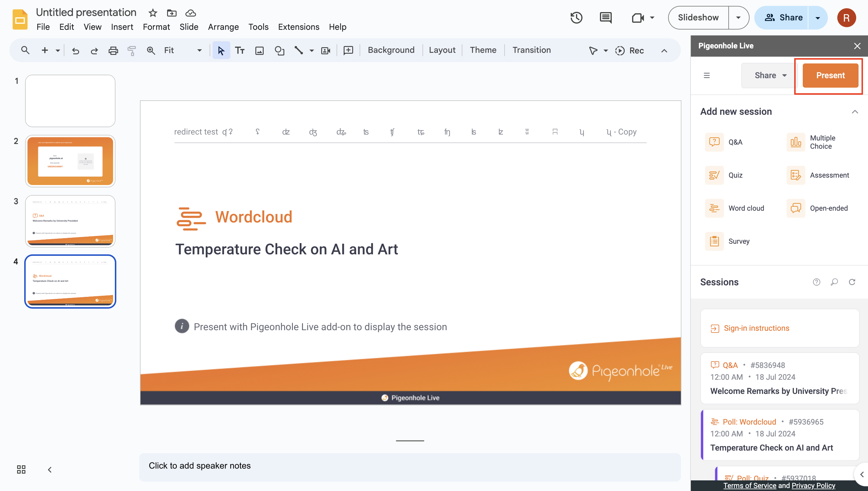The image size is (868, 491).
Task: Open the Sign-in instructions card
Action: [x=780, y=328]
